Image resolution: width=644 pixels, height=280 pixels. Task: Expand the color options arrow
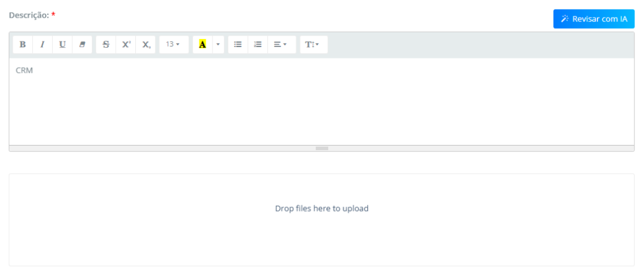tap(218, 45)
